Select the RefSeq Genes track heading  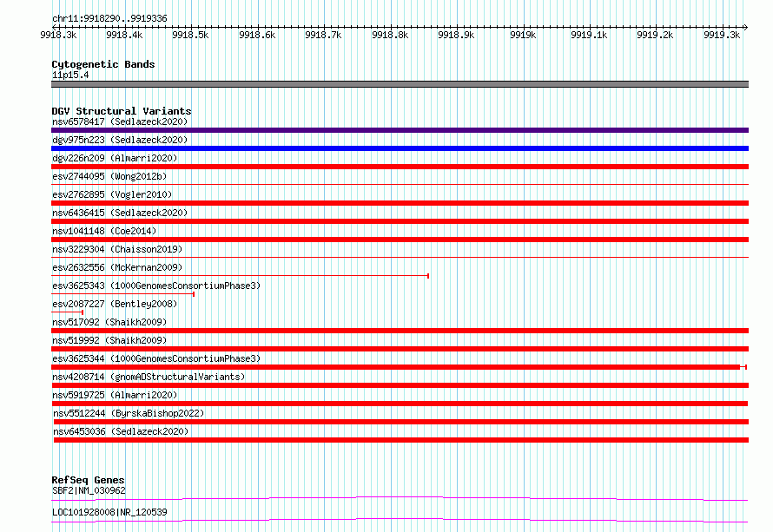pos(88,480)
